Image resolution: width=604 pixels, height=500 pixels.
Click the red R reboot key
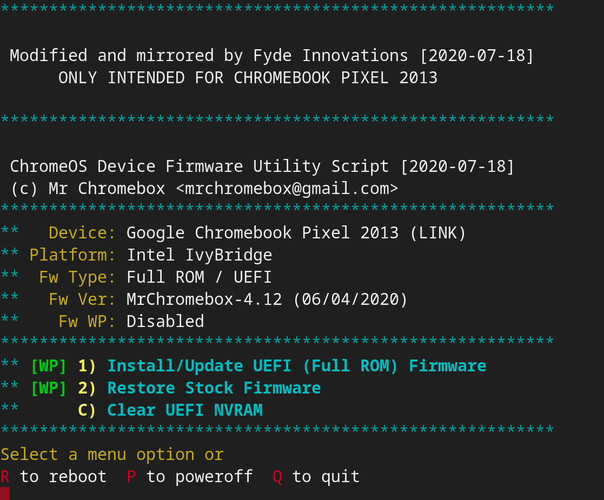(x=5, y=477)
